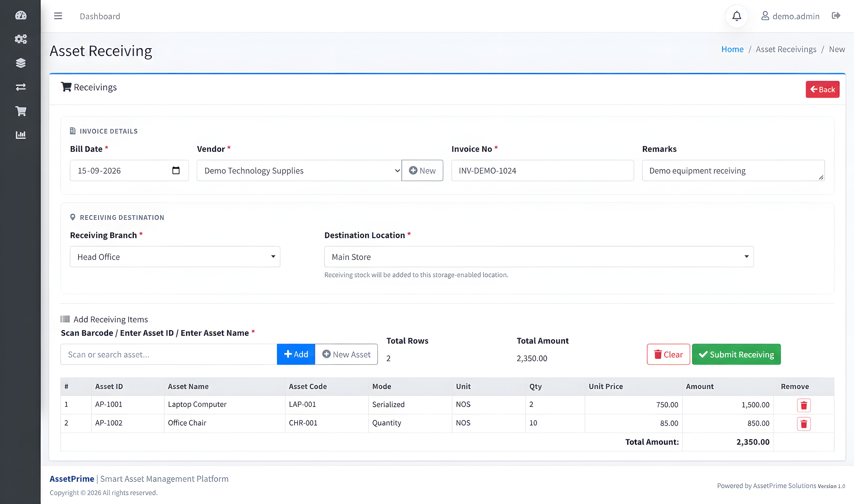Image resolution: width=854 pixels, height=504 pixels.
Task: Open the Destination Location dropdown
Action: pos(539,257)
